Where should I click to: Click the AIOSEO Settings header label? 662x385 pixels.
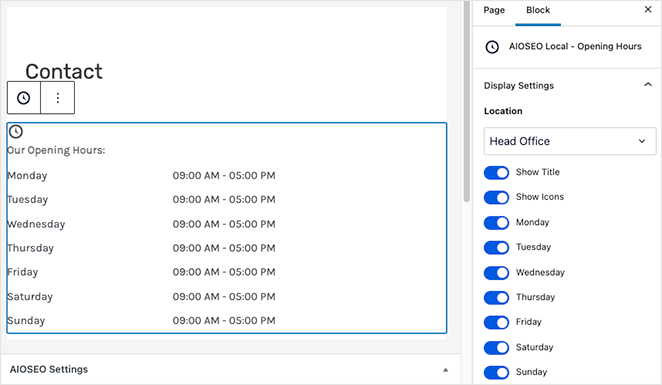coord(49,369)
